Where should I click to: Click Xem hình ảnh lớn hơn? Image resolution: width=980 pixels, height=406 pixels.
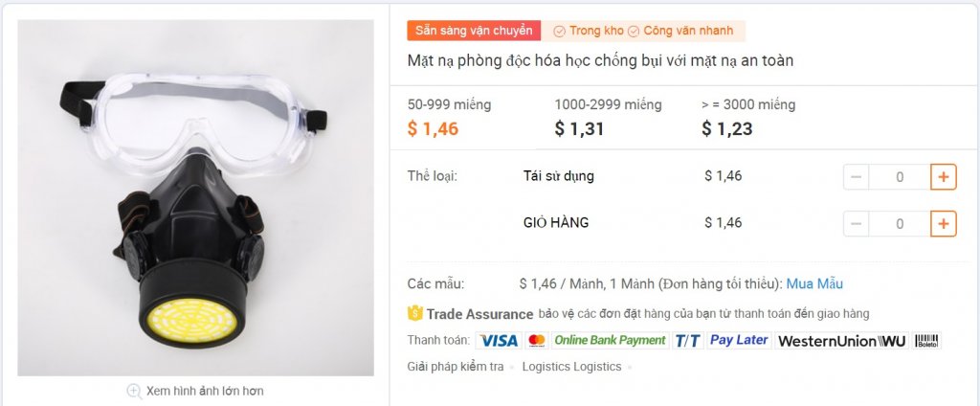[205, 391]
